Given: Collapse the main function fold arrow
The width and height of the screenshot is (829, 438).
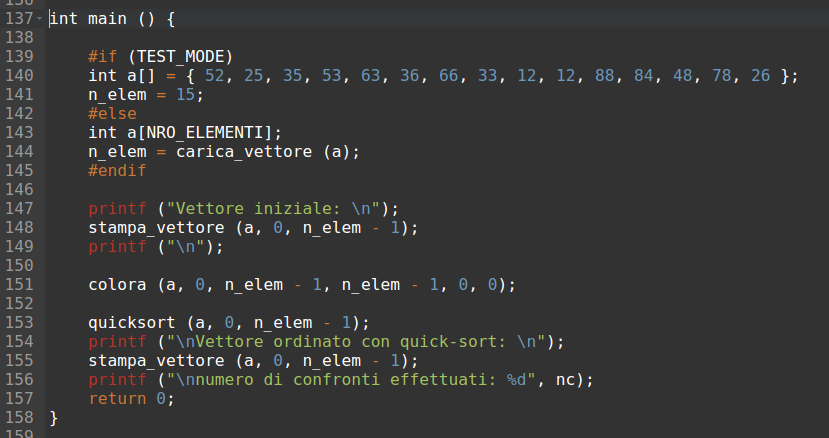Looking at the screenshot, I should [x=39, y=19].
